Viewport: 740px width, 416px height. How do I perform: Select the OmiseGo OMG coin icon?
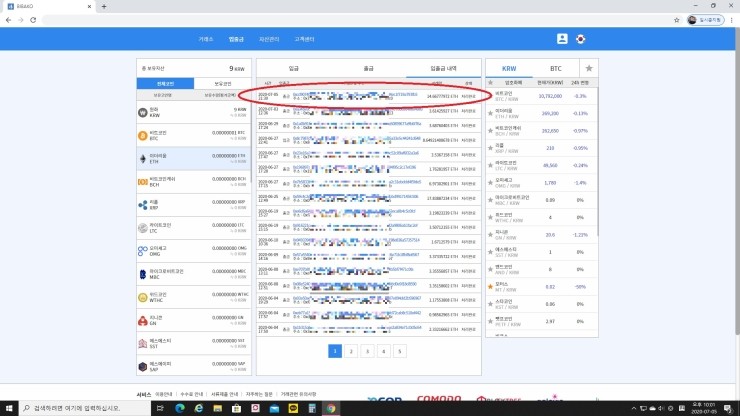[143, 251]
